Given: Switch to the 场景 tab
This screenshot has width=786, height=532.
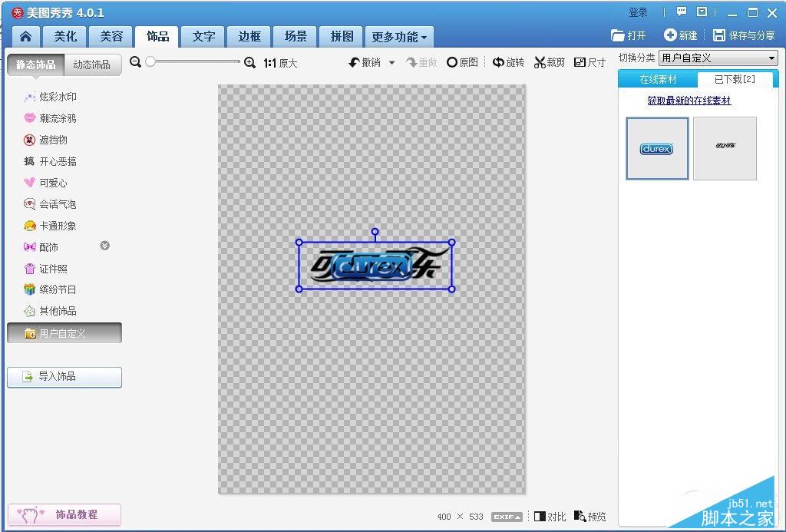Looking at the screenshot, I should tap(296, 37).
